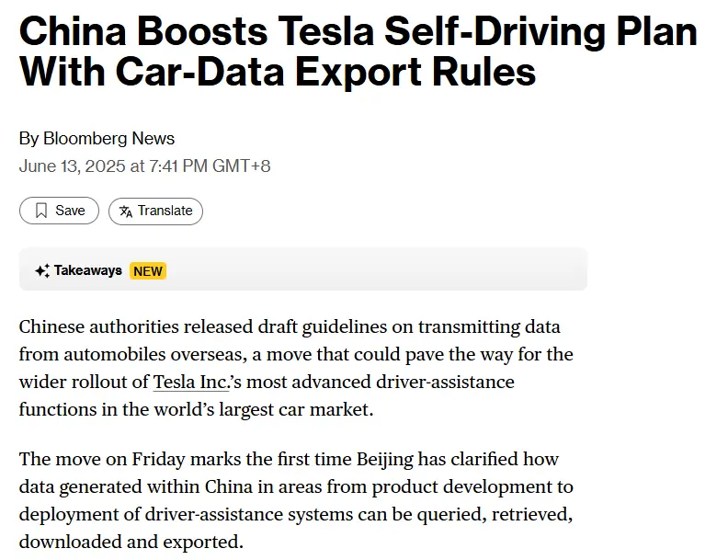This screenshot has width=728, height=560.
Task: Click the June 13, 2025 publication date
Action: [72, 166]
